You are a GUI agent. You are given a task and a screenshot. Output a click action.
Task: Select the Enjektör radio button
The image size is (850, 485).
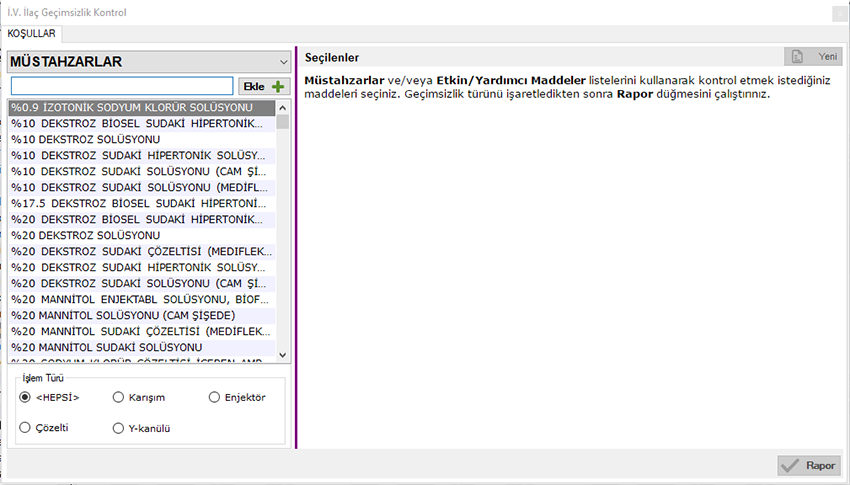(x=214, y=397)
